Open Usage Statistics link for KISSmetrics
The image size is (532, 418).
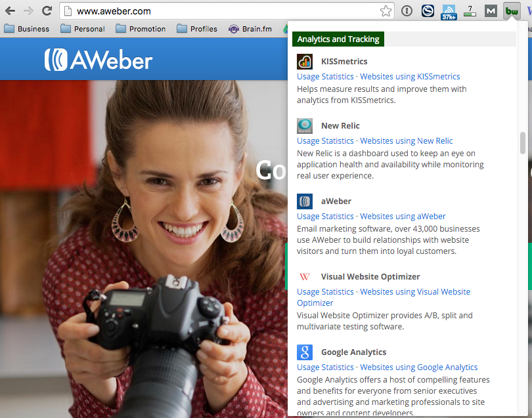coord(325,77)
